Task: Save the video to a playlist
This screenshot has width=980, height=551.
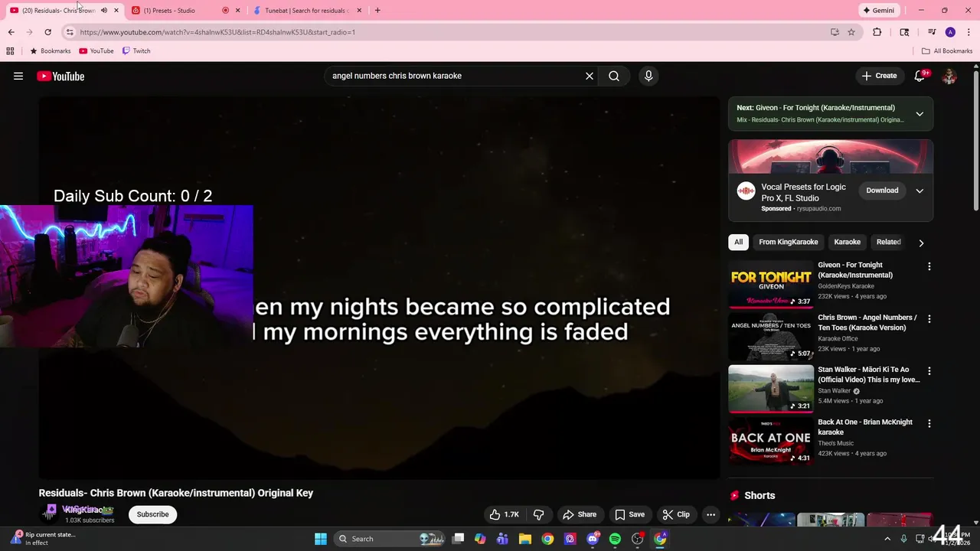Action: 629,514
